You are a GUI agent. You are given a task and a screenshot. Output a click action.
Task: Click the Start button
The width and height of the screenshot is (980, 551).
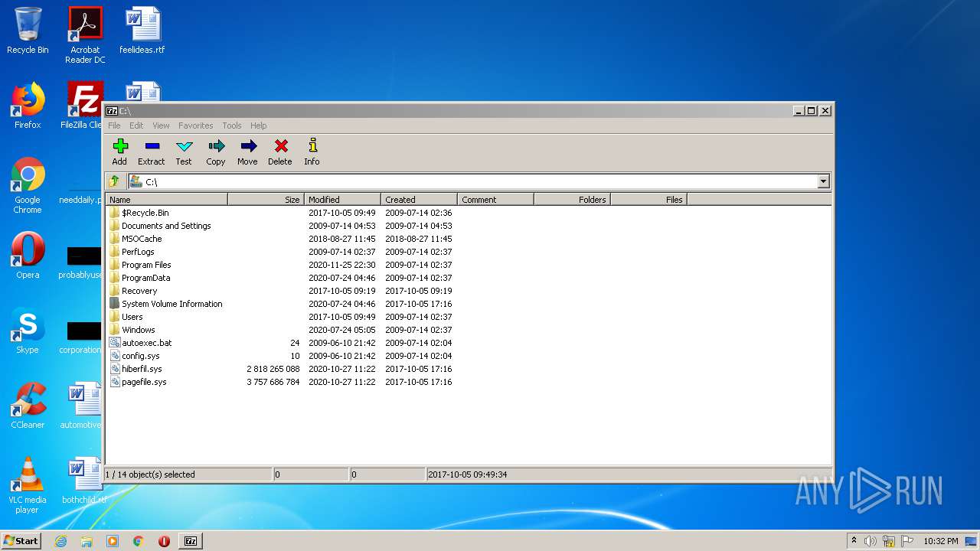tap(21, 540)
